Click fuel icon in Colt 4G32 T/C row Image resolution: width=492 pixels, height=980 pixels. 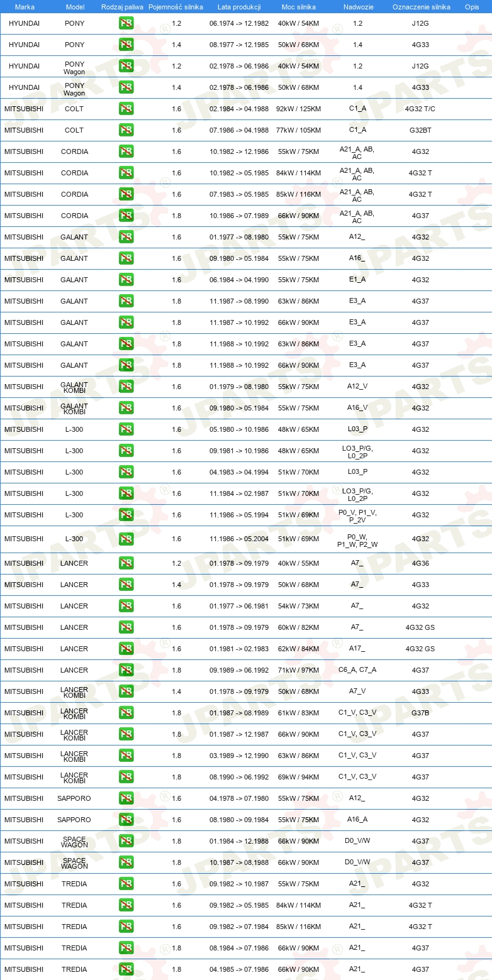(126, 109)
